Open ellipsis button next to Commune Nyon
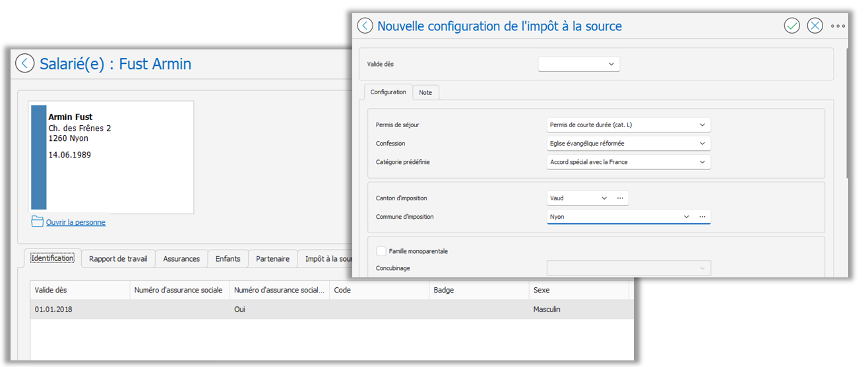Screen dimensions: 868x367 click(x=702, y=216)
